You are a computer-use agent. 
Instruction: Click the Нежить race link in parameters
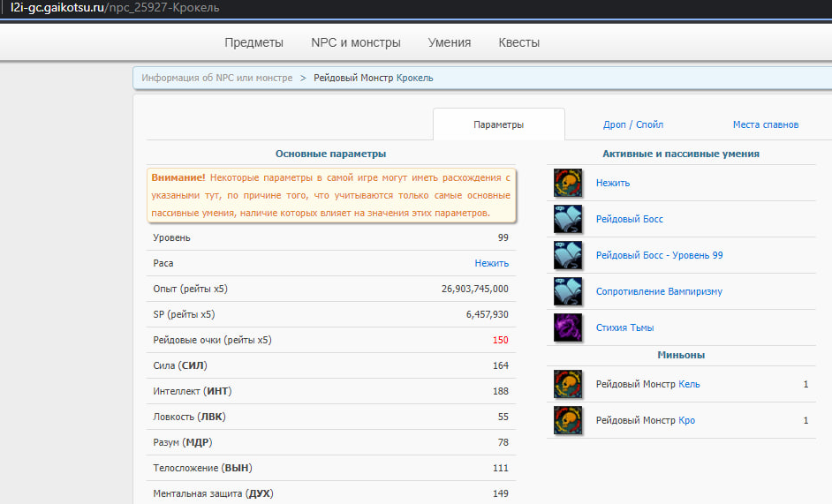(491, 263)
